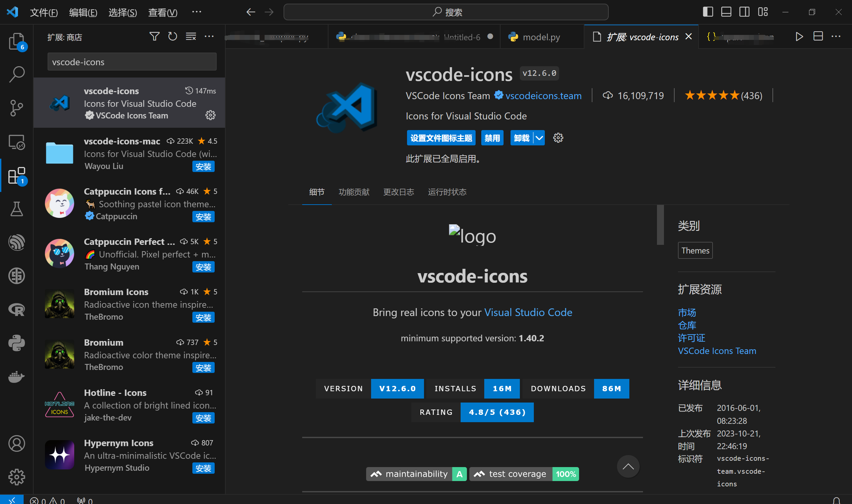
Task: Open the 查看(V) menu
Action: pyautogui.click(x=163, y=13)
